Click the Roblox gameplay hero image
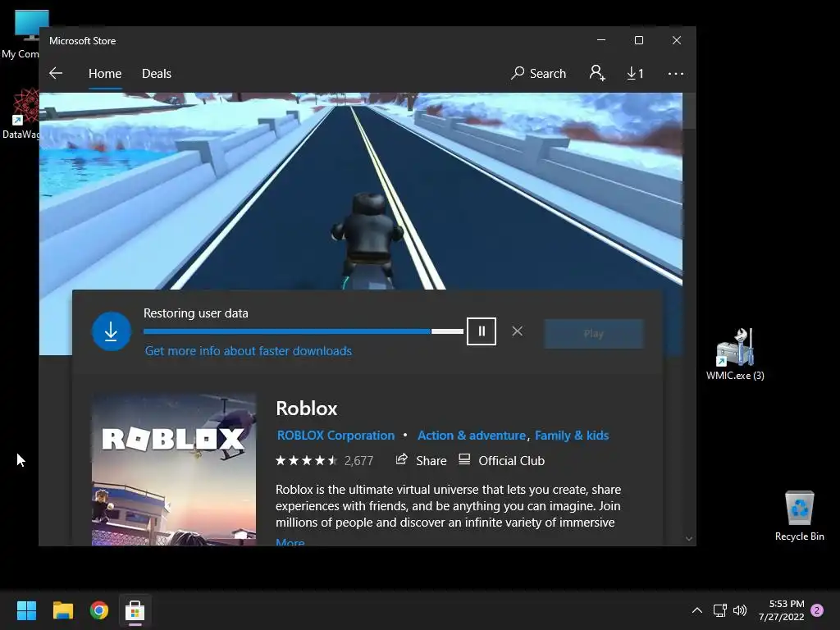840x630 pixels. click(361, 190)
